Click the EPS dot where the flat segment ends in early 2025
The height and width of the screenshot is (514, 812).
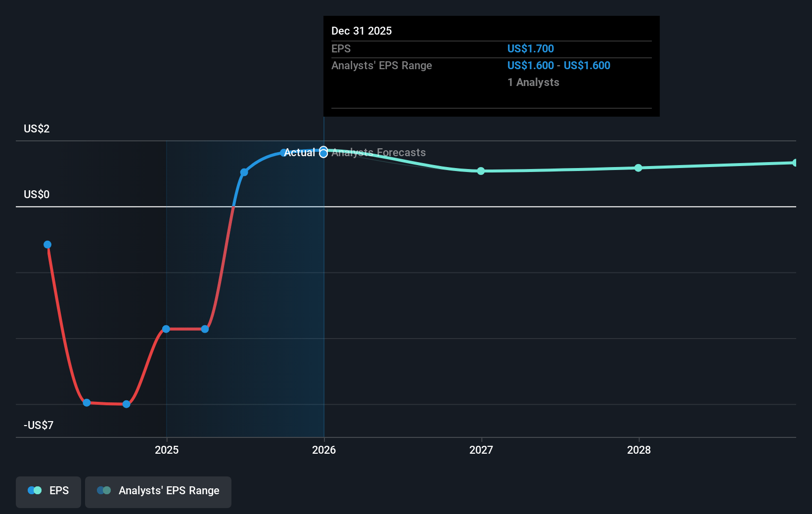point(205,329)
